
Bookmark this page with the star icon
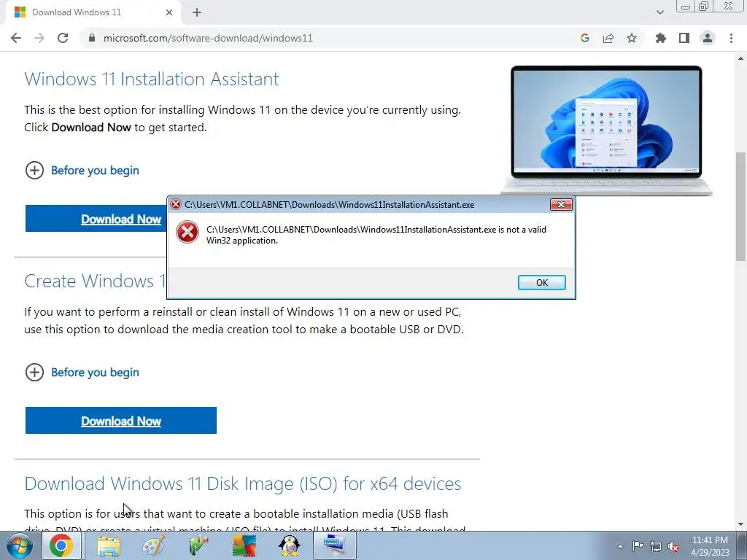pos(632,38)
